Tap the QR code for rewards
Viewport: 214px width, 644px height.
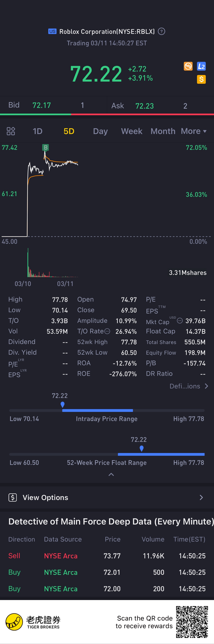pyautogui.click(x=192, y=622)
